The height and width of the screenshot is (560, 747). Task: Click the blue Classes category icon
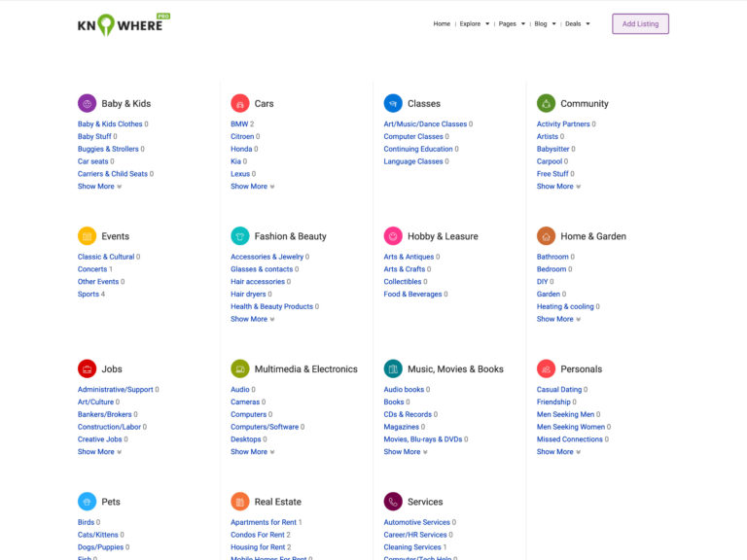coord(393,103)
